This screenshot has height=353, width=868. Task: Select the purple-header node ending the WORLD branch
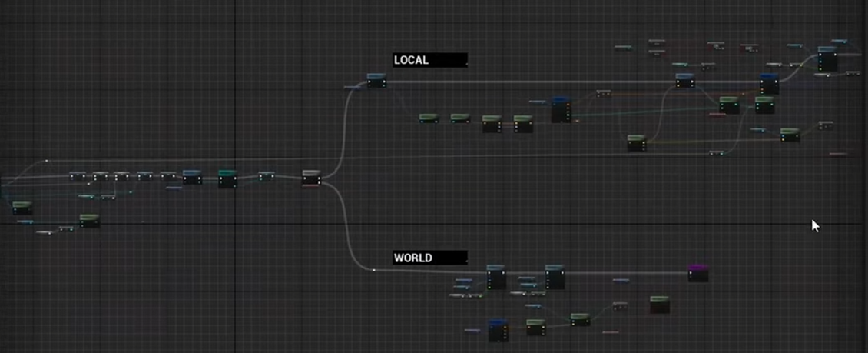[698, 273]
